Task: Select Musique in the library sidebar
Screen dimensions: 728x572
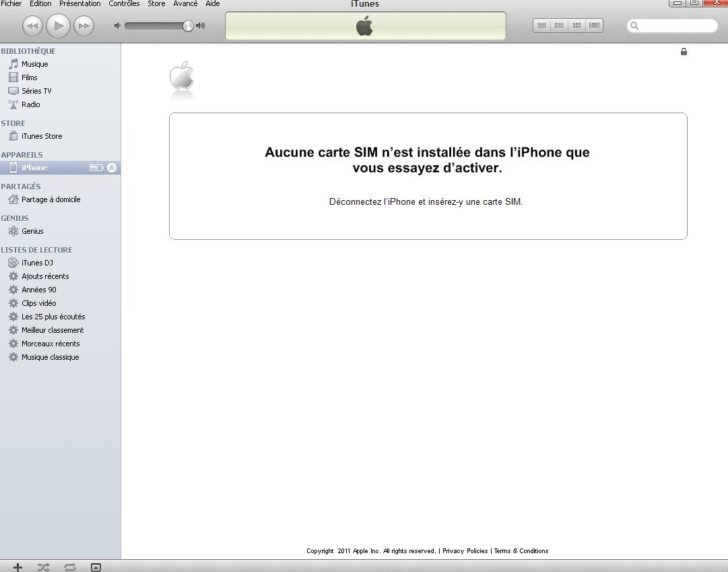Action: (61, 64)
